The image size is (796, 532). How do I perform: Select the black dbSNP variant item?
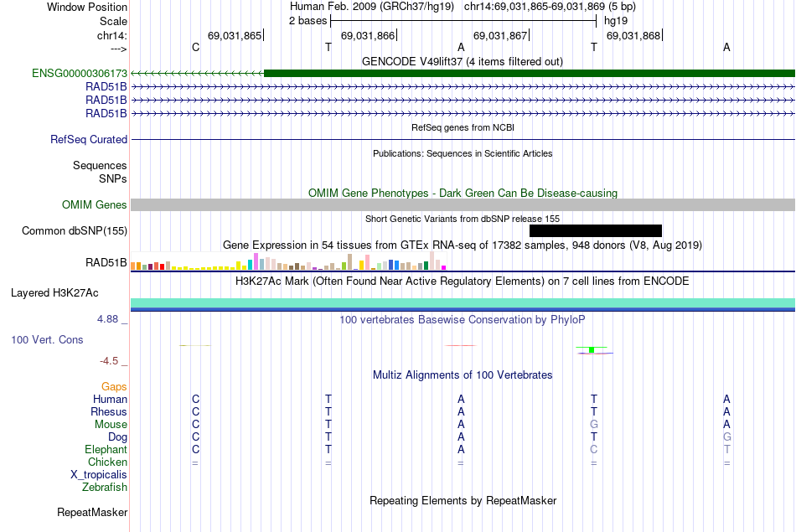click(596, 230)
